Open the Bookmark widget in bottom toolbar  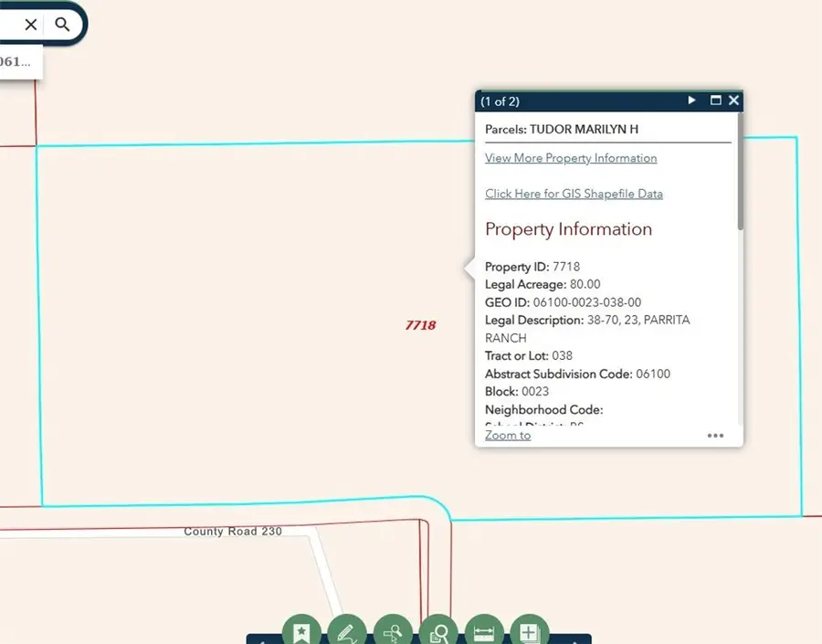click(301, 631)
